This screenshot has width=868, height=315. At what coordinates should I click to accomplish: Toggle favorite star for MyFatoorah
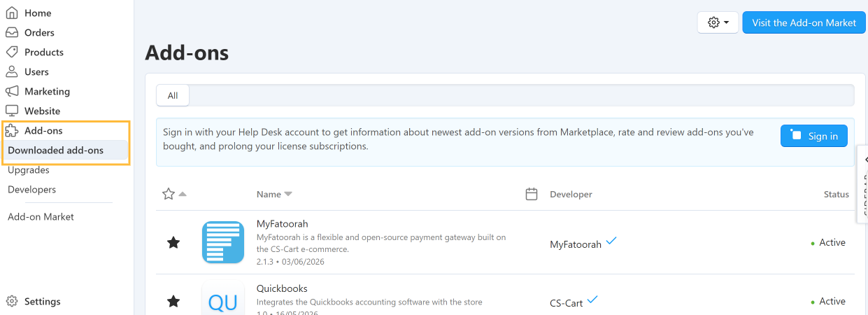pyautogui.click(x=173, y=242)
